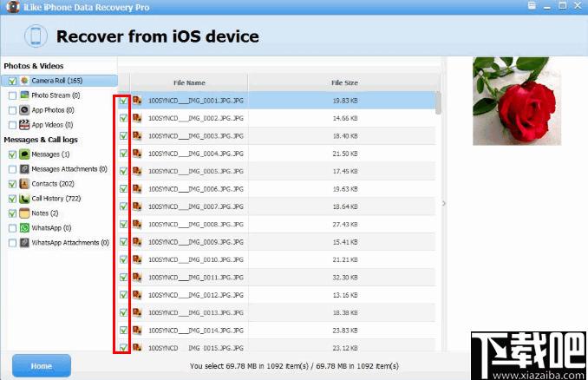
Task: Check the WhatsApp checkbox
Action: click(12, 228)
